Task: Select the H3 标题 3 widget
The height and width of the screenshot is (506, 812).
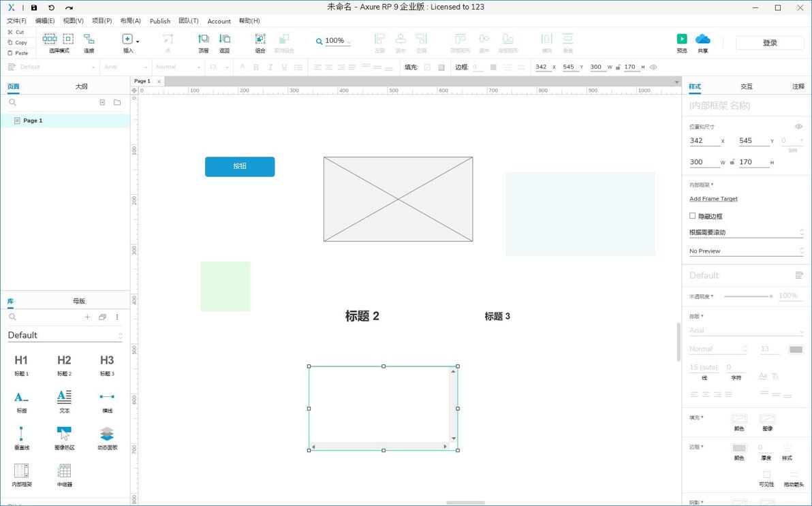Action: pyautogui.click(x=107, y=364)
